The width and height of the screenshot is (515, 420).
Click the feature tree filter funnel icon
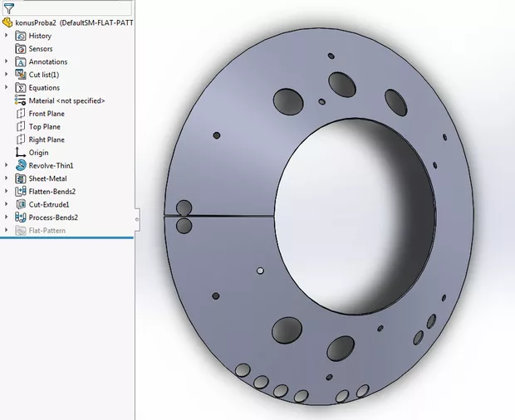tap(8, 7)
